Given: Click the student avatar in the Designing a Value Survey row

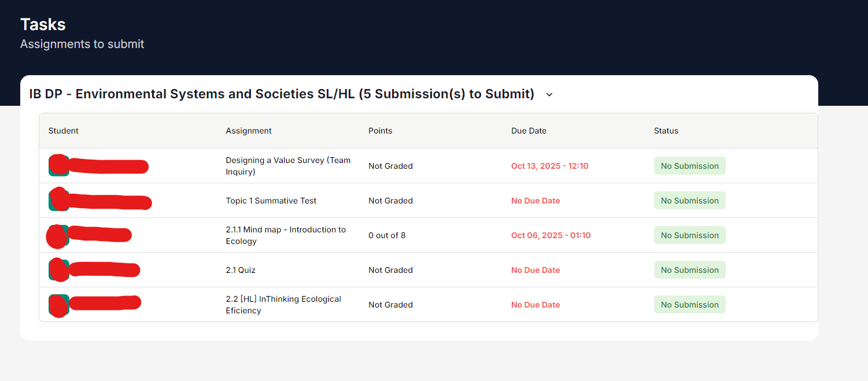Looking at the screenshot, I should tap(59, 165).
